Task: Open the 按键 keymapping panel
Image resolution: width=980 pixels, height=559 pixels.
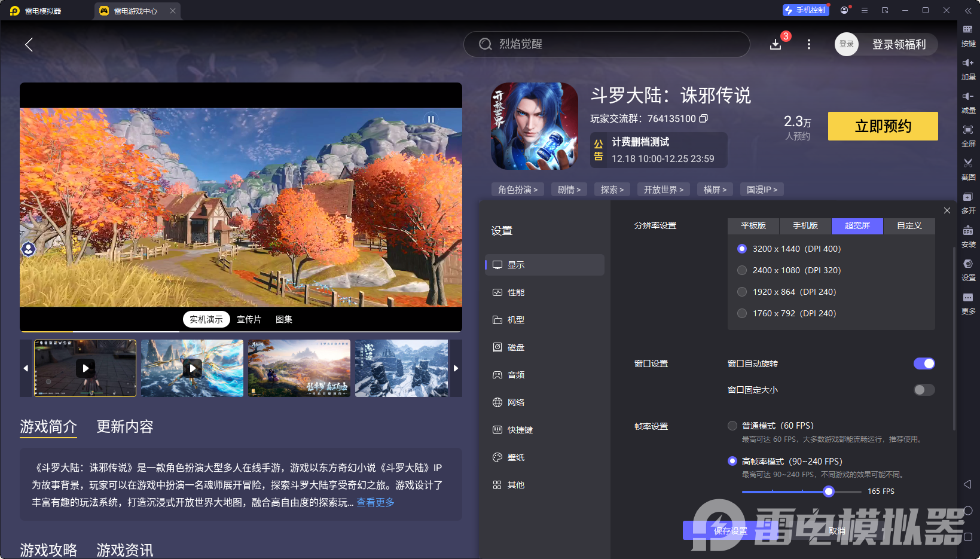Action: point(969,36)
